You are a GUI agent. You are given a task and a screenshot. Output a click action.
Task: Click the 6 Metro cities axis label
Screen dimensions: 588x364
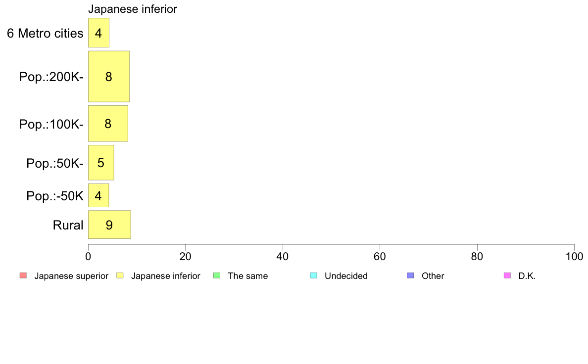45,33
